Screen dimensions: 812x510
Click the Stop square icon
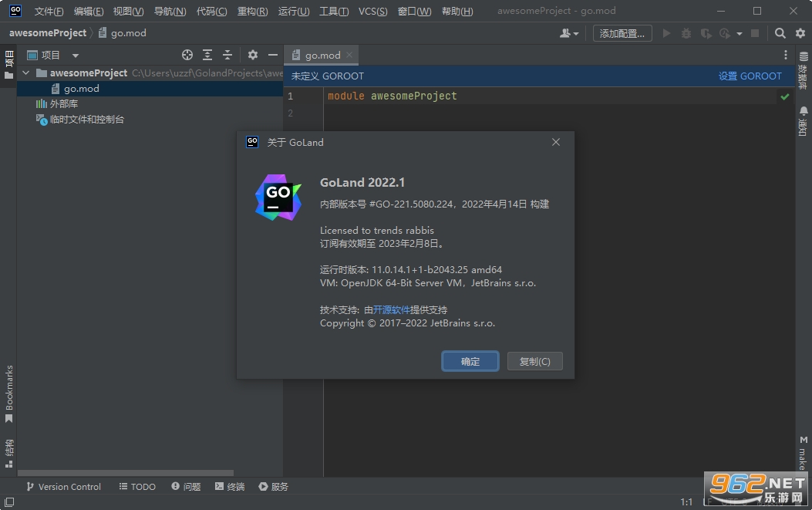[755, 33]
